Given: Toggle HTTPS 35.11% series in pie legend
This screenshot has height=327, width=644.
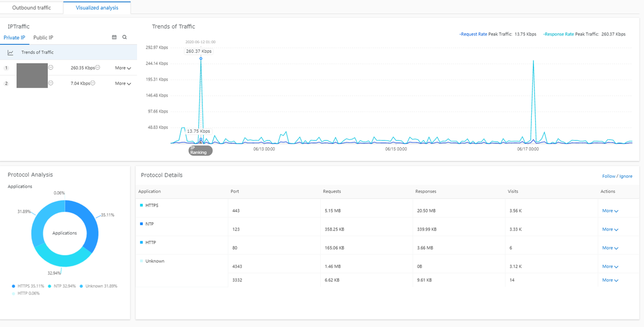Looking at the screenshot, I should 29,286.
